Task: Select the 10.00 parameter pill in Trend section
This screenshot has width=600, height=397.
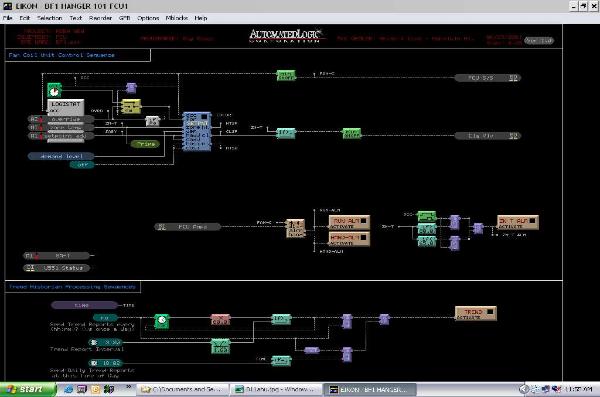Action: (x=106, y=363)
